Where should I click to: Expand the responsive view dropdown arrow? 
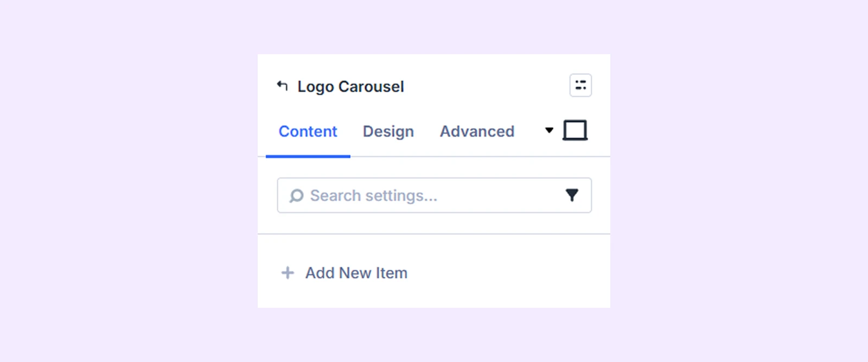(549, 130)
